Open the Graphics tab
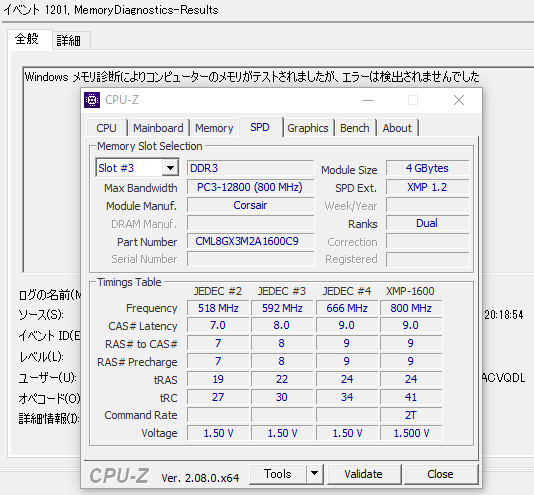The height and width of the screenshot is (495, 534). coord(308,128)
